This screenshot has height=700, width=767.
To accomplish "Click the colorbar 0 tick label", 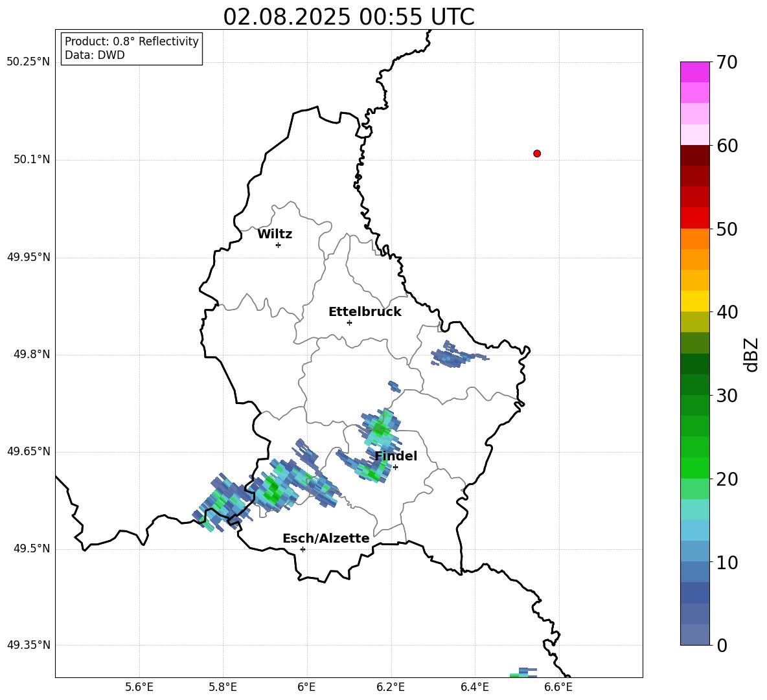I will tap(722, 645).
